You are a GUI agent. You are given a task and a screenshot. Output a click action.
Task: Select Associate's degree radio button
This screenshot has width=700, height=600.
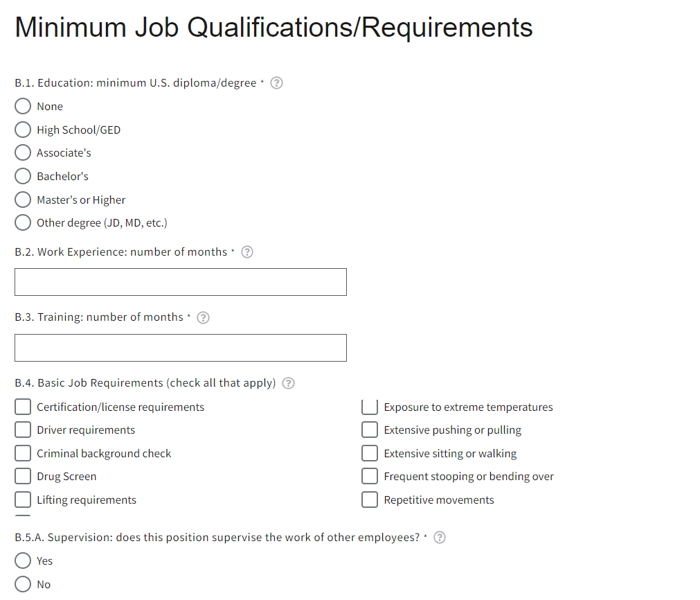tap(24, 152)
